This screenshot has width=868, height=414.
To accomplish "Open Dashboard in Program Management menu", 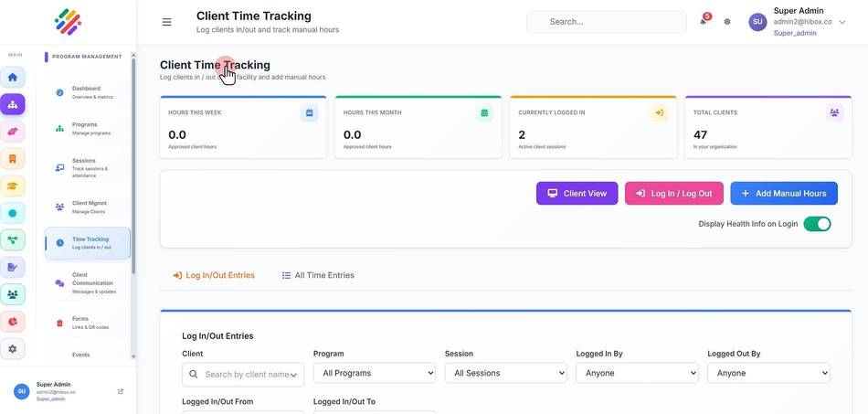I will coord(87,92).
